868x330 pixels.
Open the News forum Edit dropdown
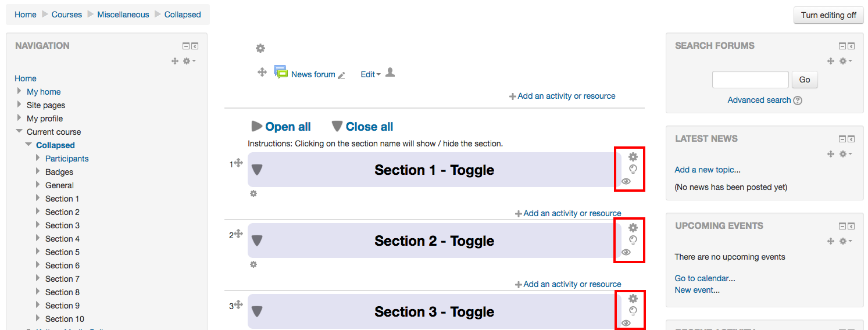point(370,74)
